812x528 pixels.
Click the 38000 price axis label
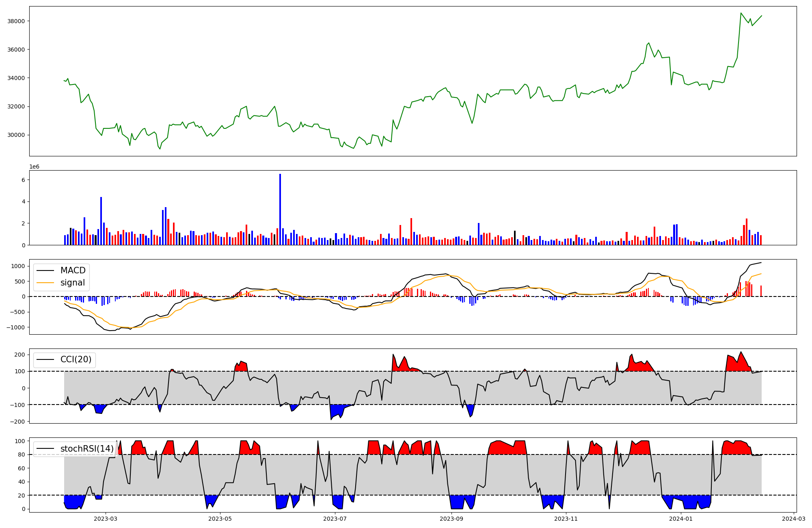(x=16, y=21)
